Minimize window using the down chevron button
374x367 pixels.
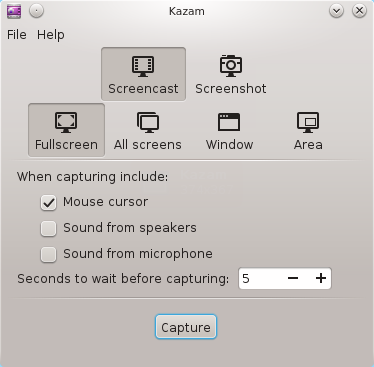pyautogui.click(x=336, y=11)
